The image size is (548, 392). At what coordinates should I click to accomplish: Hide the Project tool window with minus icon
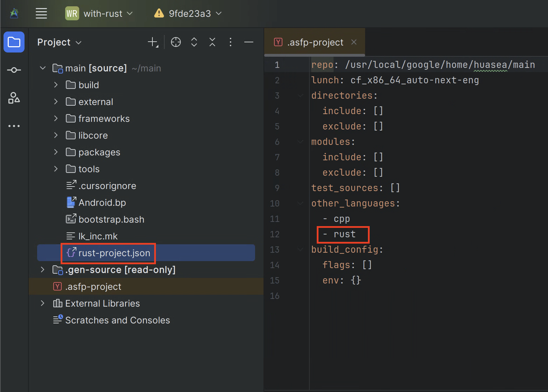coord(248,42)
